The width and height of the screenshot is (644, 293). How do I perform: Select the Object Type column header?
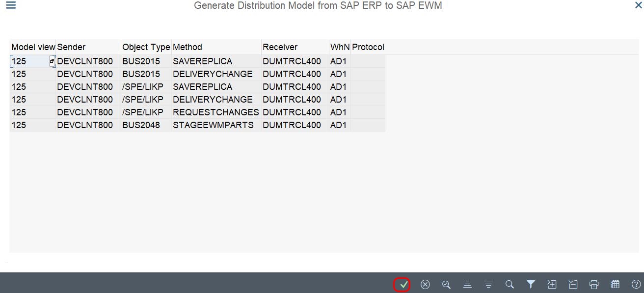(146, 47)
